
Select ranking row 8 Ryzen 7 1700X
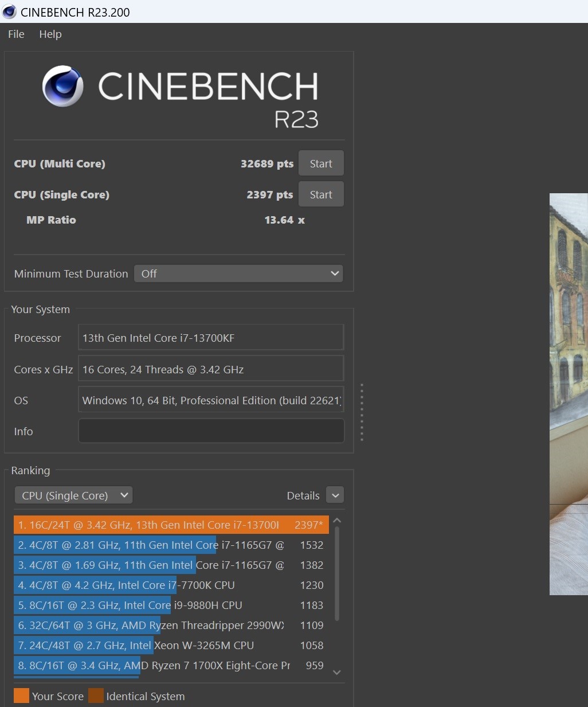click(x=171, y=665)
